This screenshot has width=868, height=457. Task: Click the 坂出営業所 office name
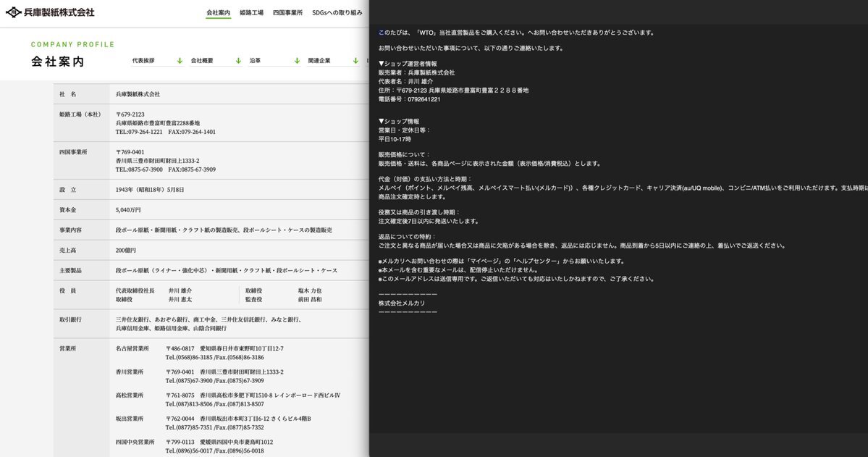pos(130,419)
